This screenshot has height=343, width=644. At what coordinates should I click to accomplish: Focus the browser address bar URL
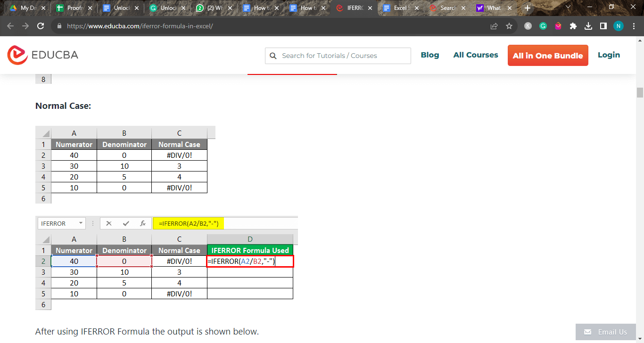click(140, 26)
